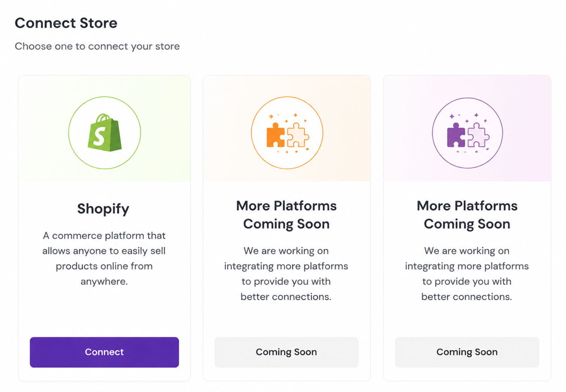Click the green Shopify bag logo
The image size is (566, 392).
(x=105, y=133)
